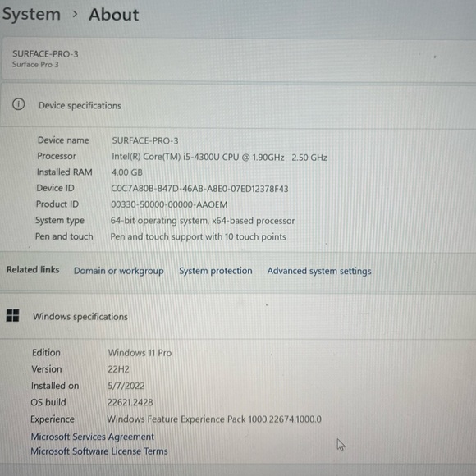Open Microsoft Software License Terms link

tap(99, 451)
